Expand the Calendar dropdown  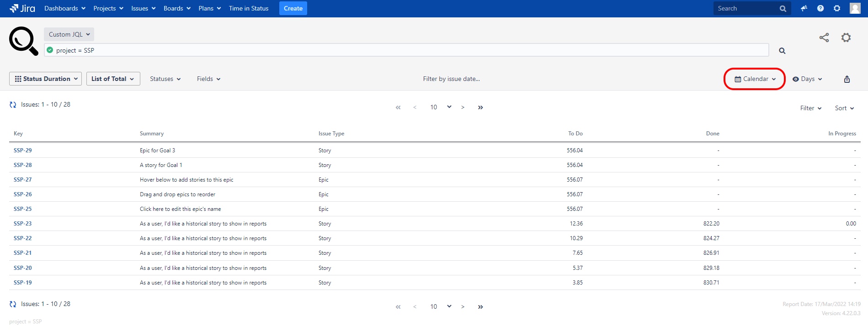click(755, 79)
